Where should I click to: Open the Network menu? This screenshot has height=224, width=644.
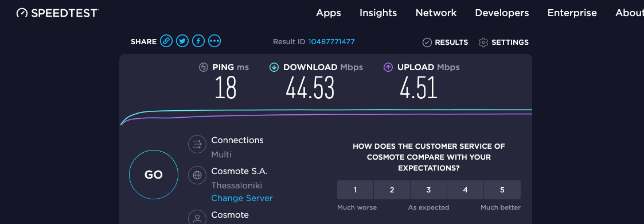click(x=436, y=13)
